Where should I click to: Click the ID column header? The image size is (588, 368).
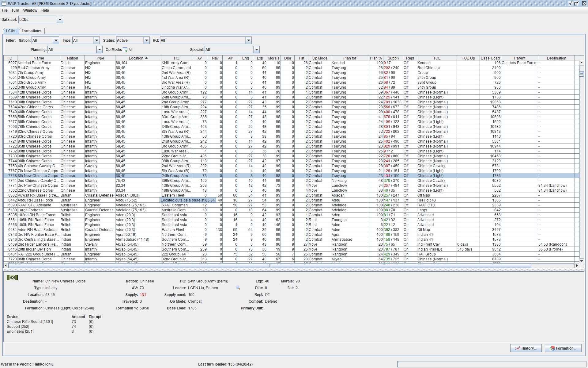pos(10,58)
